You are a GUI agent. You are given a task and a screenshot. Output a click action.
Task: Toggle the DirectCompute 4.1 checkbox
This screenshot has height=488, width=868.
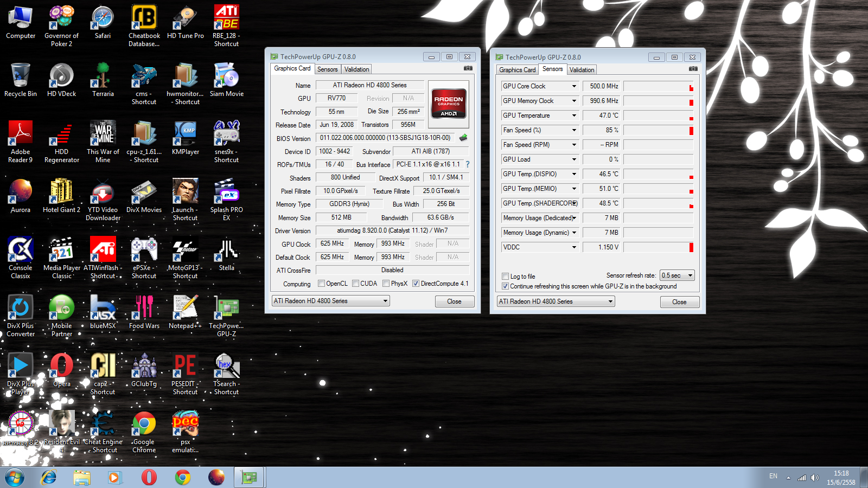[416, 284]
